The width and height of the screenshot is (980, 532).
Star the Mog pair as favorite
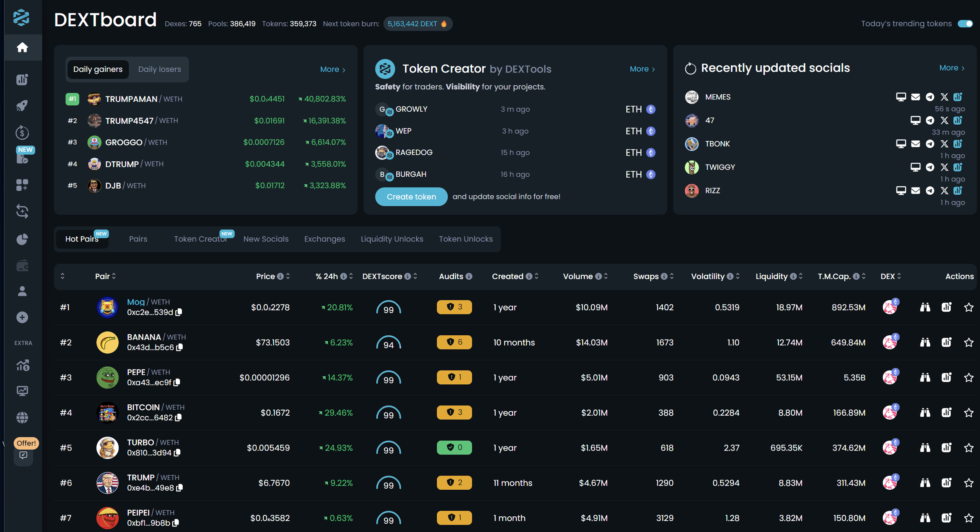pos(969,308)
